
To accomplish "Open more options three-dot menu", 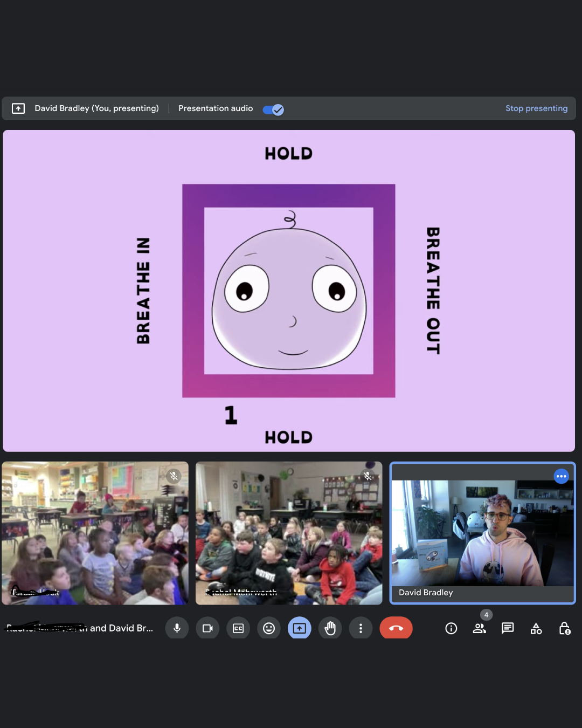I will (361, 628).
